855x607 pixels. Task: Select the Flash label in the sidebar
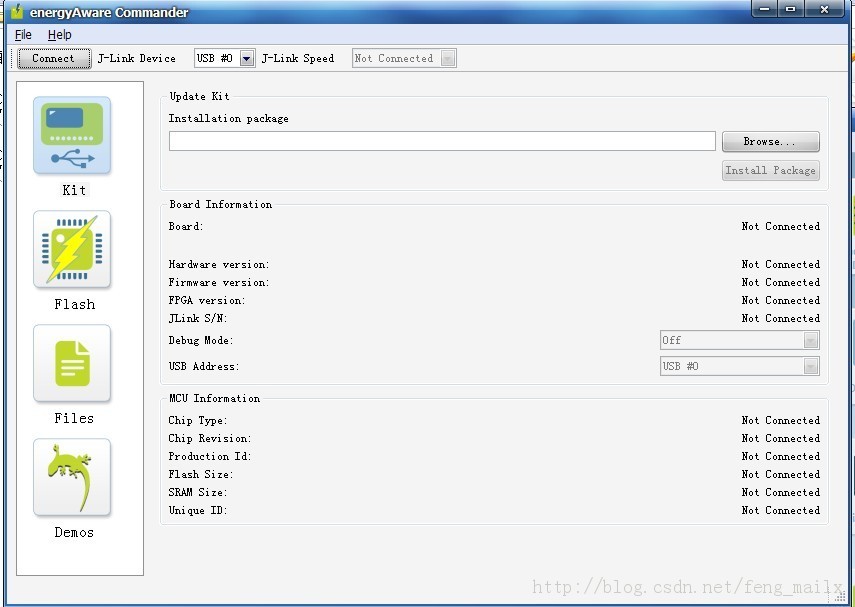tap(75, 304)
